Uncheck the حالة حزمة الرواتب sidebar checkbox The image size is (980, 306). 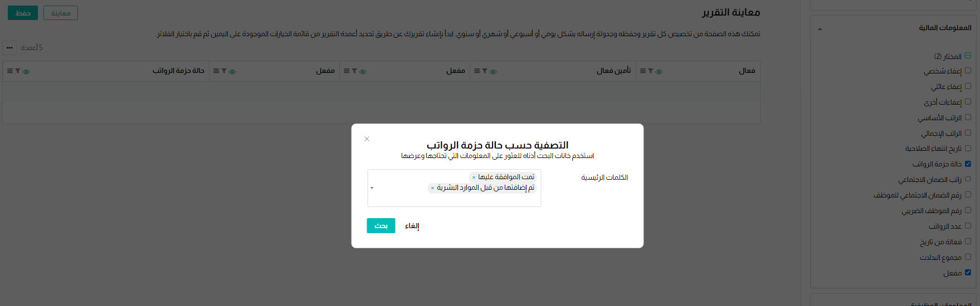968,164
